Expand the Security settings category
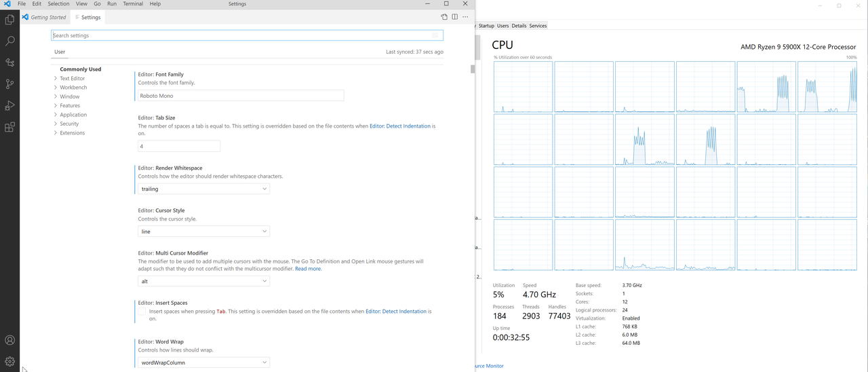The width and height of the screenshot is (868, 372). 69,124
